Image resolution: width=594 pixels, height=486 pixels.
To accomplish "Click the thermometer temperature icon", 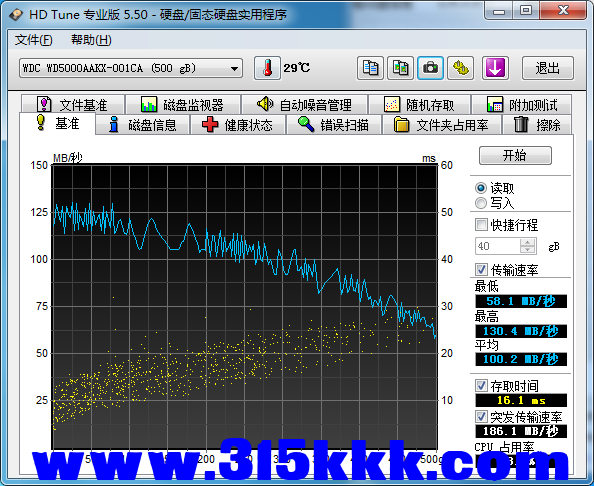I will coord(267,68).
